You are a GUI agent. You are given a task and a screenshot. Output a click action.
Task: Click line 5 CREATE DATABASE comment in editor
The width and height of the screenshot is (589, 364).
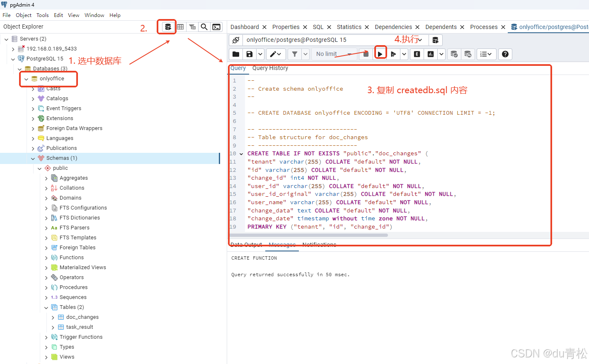371,113
